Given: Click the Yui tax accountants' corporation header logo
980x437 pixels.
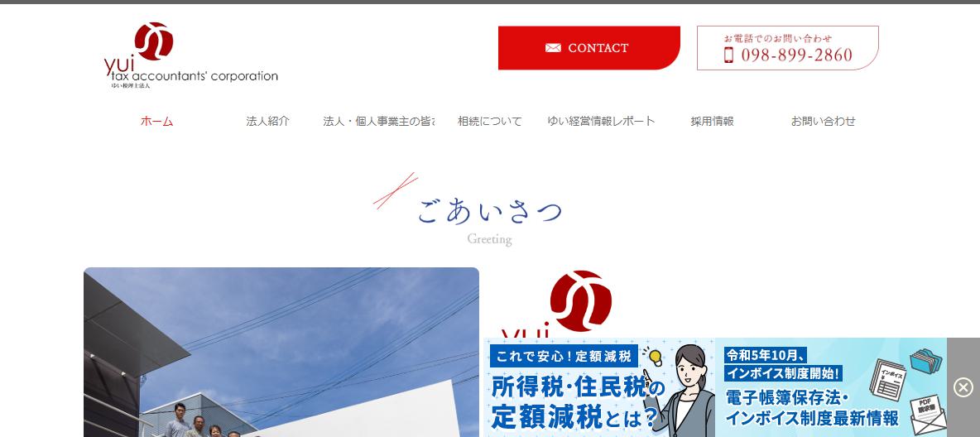Looking at the screenshot, I should 190,56.
